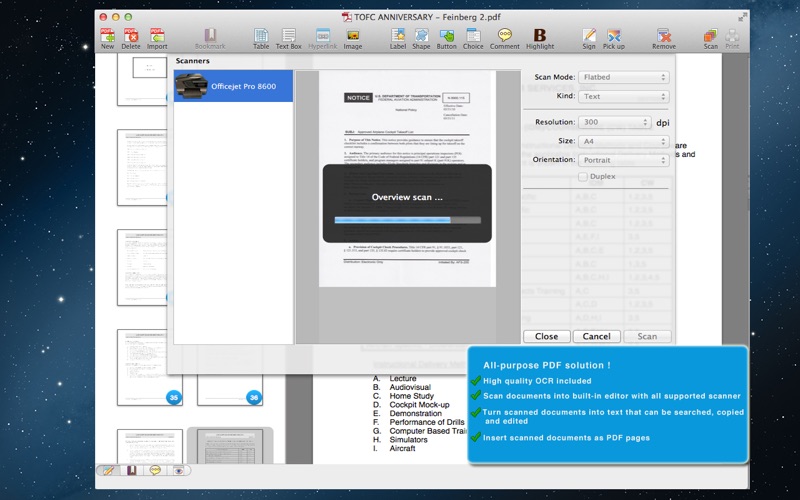Image resolution: width=800 pixels, height=500 pixels.
Task: Click the Scan toolbar icon
Action: coord(710,35)
